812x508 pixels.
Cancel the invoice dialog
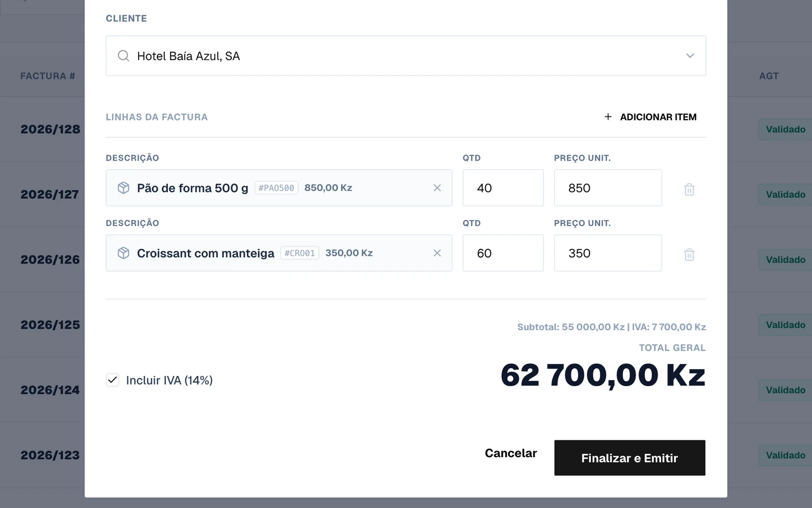click(x=511, y=453)
